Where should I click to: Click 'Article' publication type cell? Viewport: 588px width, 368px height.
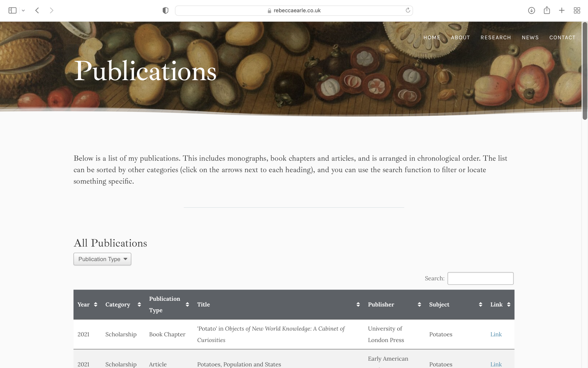(x=158, y=364)
